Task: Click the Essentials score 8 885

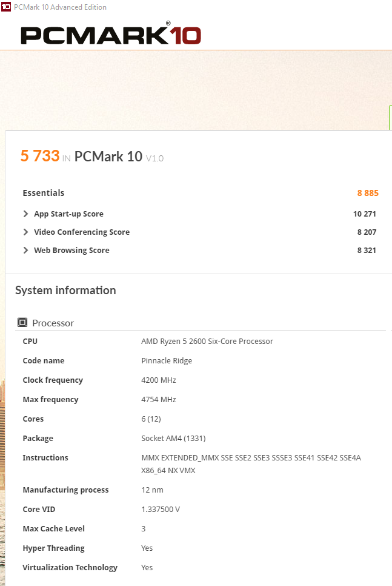Action: (367, 193)
